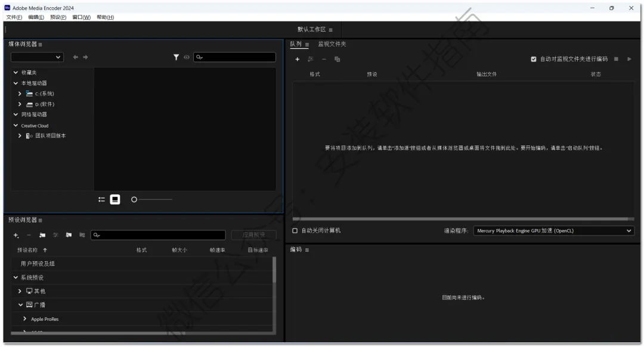Toggle the eye visibility icon in media browser

pos(187,57)
